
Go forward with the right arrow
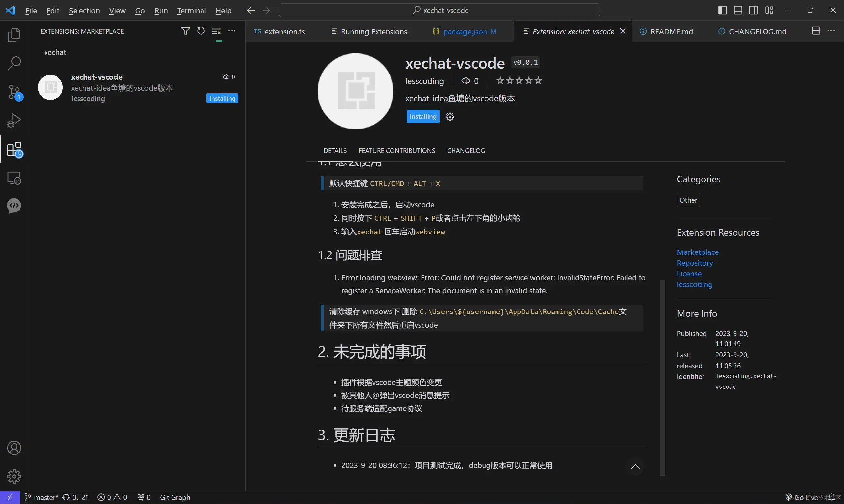(x=266, y=11)
